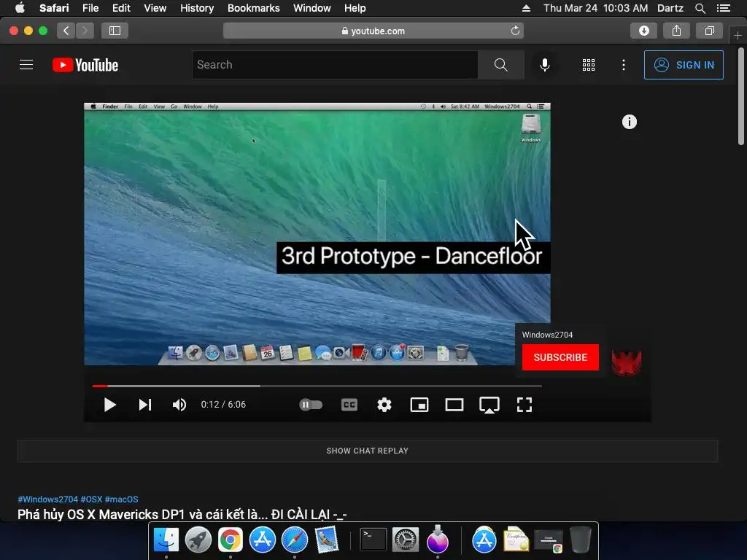Click the red channel watermark logo
747x560 pixels.
627,363
